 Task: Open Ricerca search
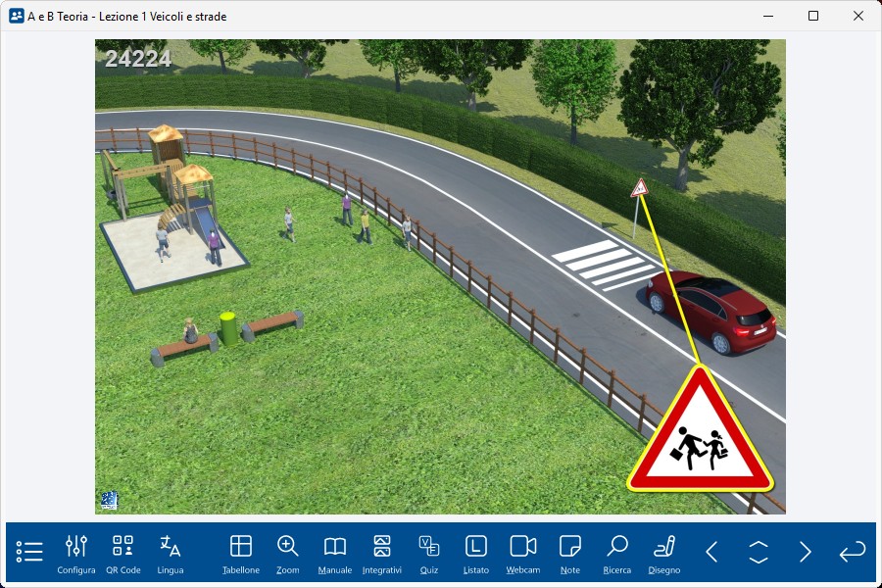click(x=617, y=553)
